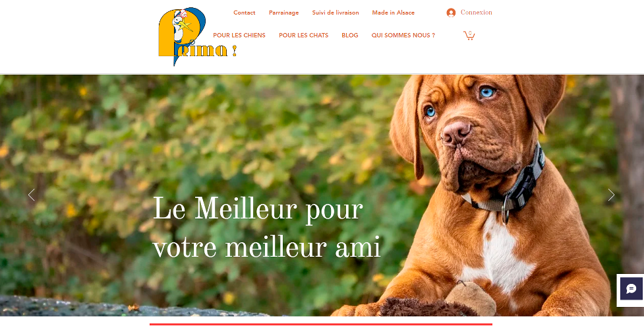The height and width of the screenshot is (334, 644).
Task: Expand the POUR LES CHATS menu
Action: coord(303,36)
